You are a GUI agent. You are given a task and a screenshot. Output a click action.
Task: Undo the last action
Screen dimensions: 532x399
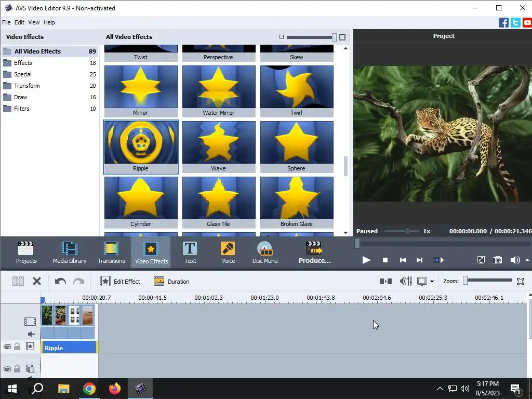60,281
